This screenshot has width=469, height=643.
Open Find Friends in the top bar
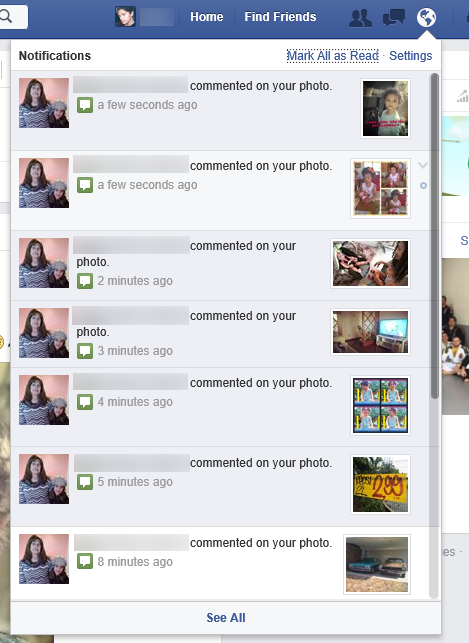(280, 17)
